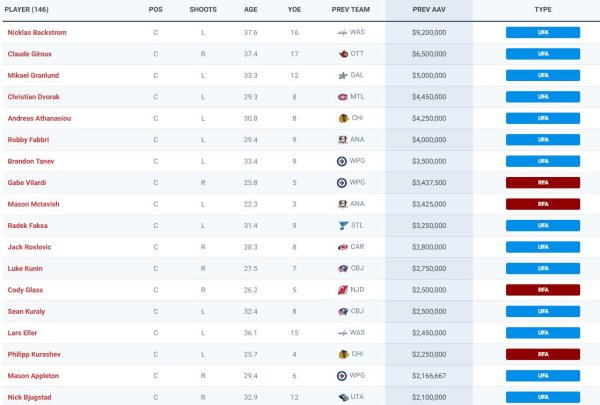Click the Dallas Stars logo beside DAL
The image size is (600, 405).
[343, 75]
